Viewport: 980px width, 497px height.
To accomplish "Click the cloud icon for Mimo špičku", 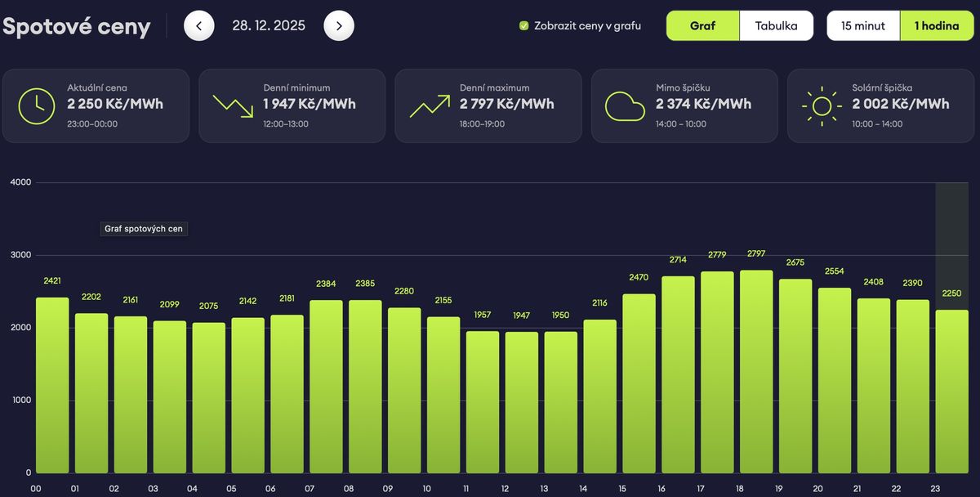I will point(625,106).
